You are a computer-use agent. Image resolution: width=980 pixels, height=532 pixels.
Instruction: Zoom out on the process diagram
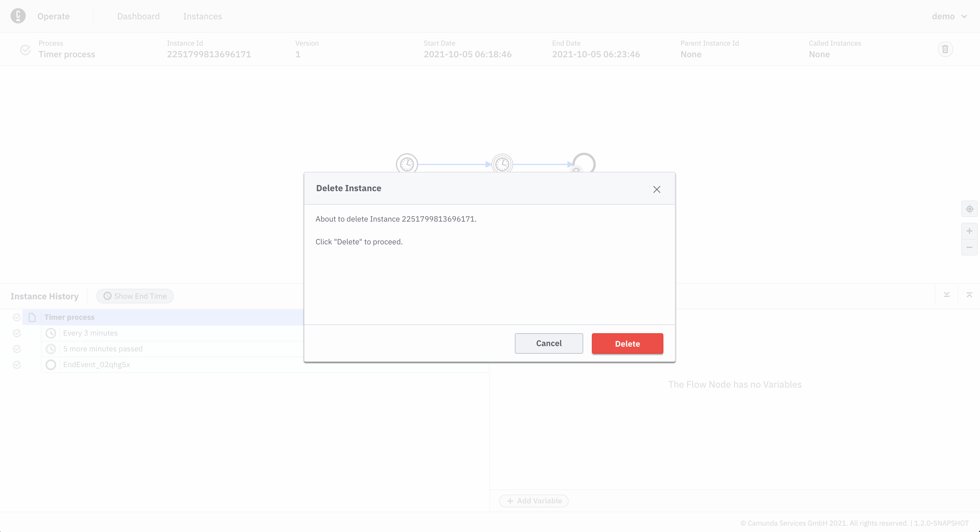[x=969, y=247]
